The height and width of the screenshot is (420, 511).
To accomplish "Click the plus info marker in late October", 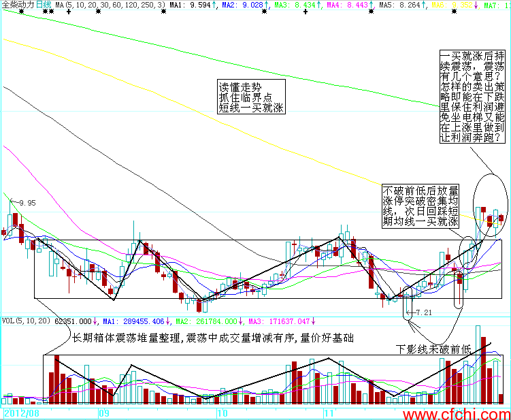I will click(306, 12).
